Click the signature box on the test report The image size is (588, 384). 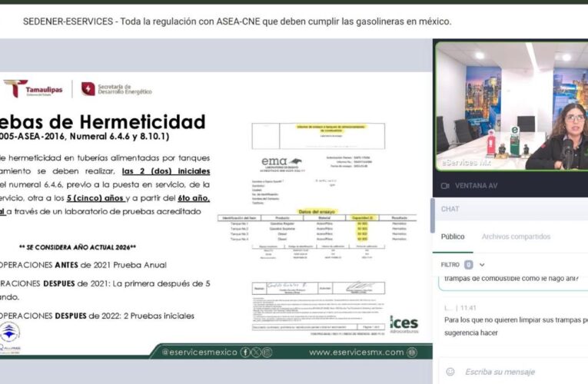pos(318,288)
